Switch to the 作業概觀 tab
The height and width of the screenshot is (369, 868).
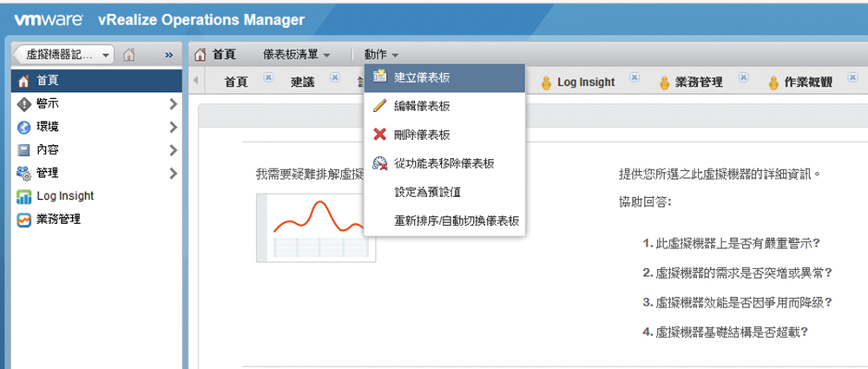click(x=807, y=82)
